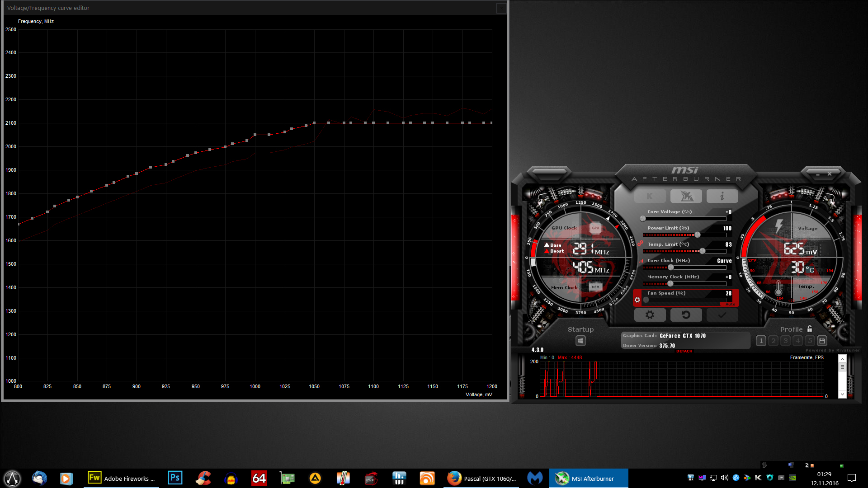The image size is (868, 488).
Task: Toggle the Apply at Startup Windows button
Action: coord(580,341)
